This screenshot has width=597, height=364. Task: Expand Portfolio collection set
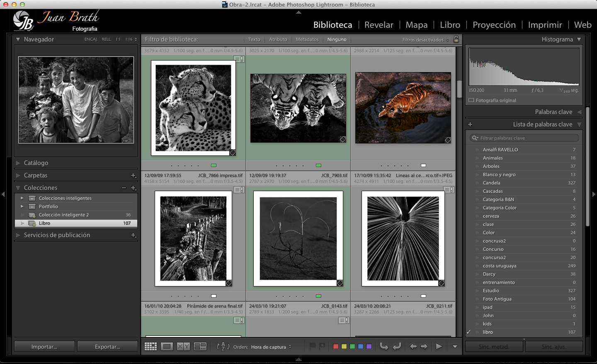tap(22, 206)
